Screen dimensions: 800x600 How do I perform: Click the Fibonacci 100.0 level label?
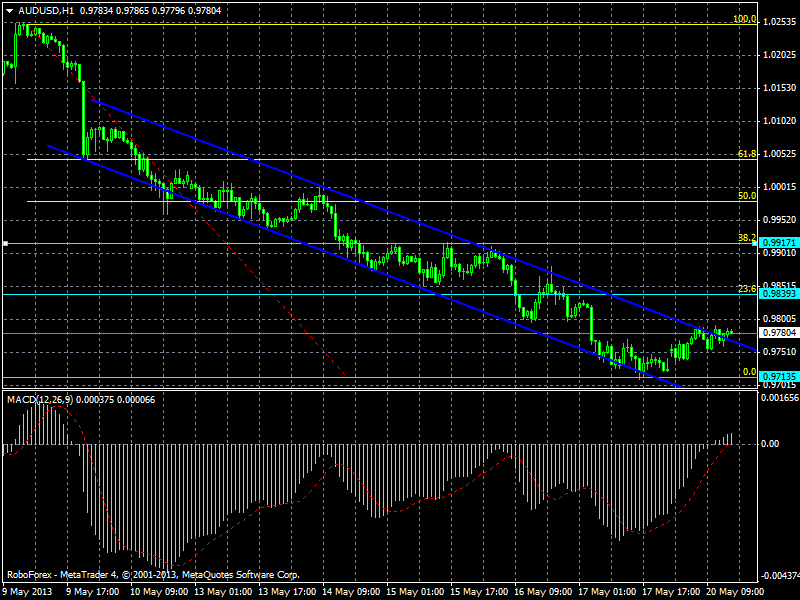point(744,19)
